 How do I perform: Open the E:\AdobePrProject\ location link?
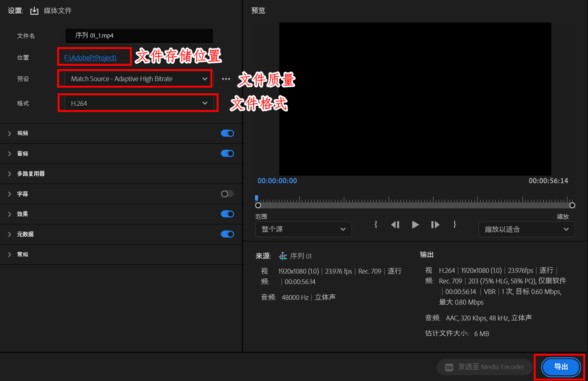pyautogui.click(x=90, y=58)
